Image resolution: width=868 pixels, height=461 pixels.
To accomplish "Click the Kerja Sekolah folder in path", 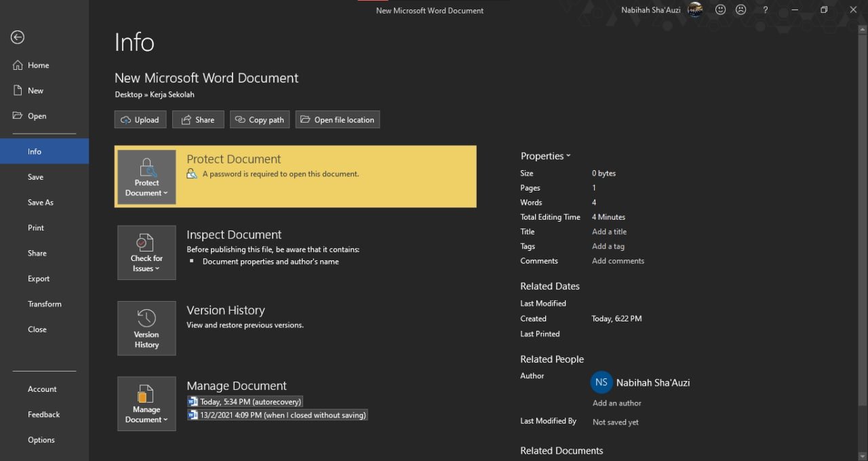I will 172,95.
